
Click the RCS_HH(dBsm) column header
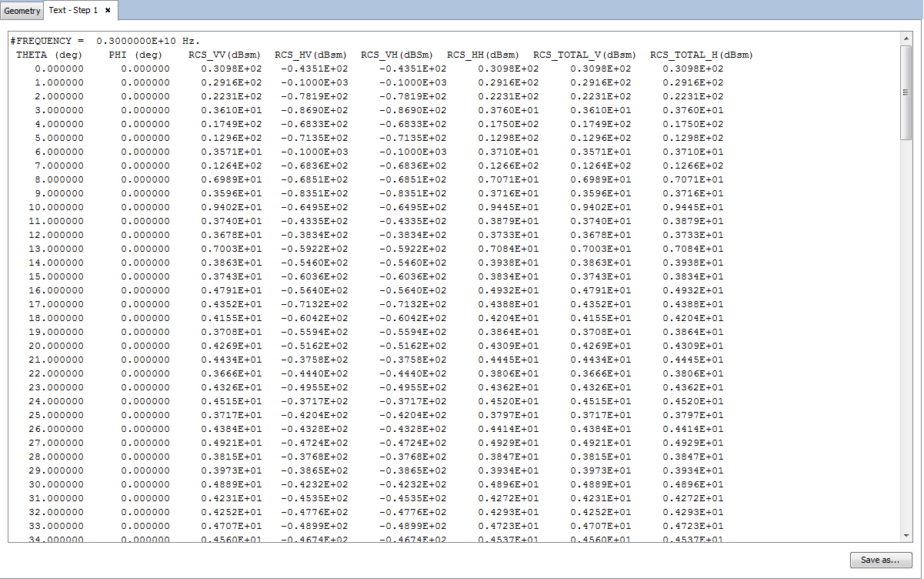tap(483, 55)
